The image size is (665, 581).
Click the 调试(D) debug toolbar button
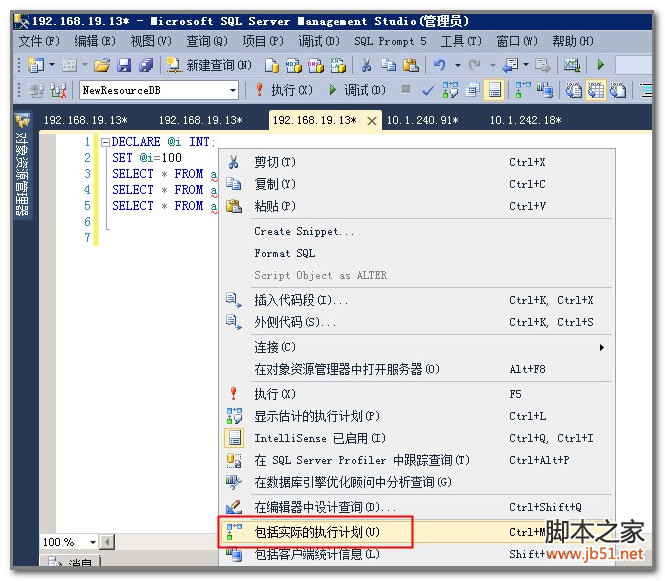tap(357, 90)
